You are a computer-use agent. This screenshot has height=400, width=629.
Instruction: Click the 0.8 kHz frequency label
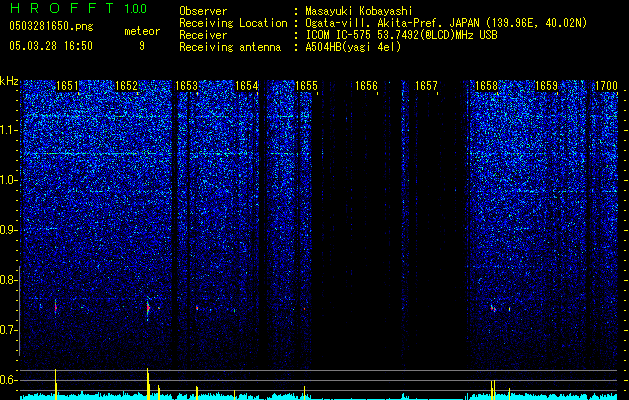pyautogui.click(x=8, y=280)
